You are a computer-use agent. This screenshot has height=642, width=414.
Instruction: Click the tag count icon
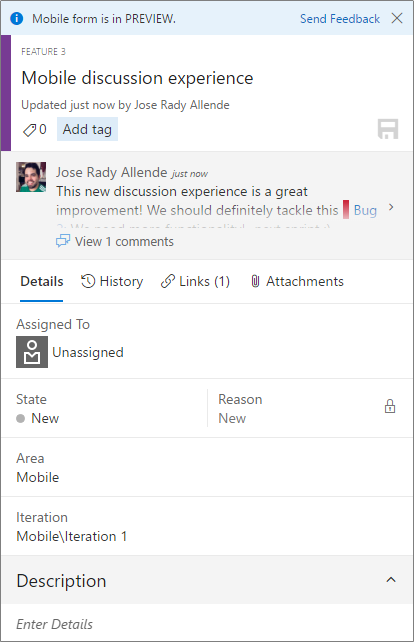point(29,130)
